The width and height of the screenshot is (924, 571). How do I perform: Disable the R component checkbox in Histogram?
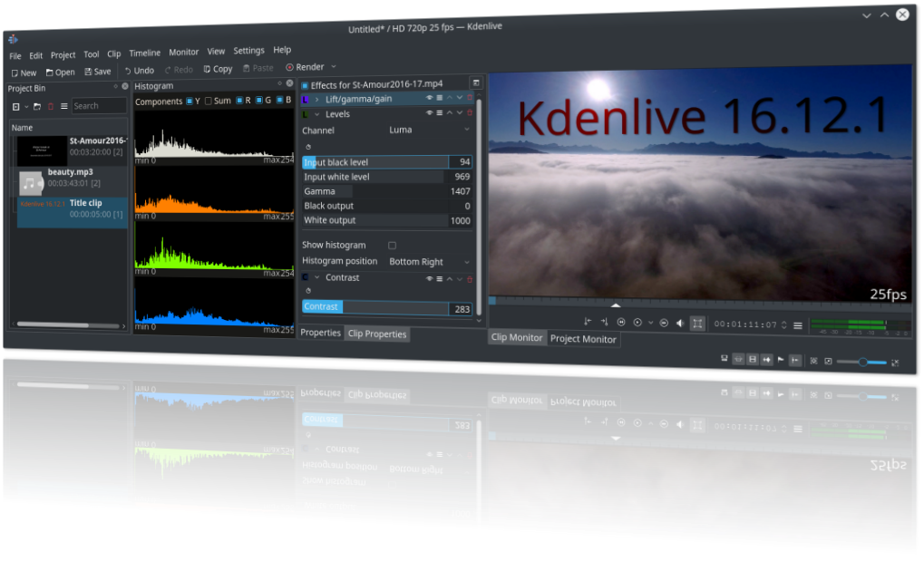pyautogui.click(x=238, y=101)
